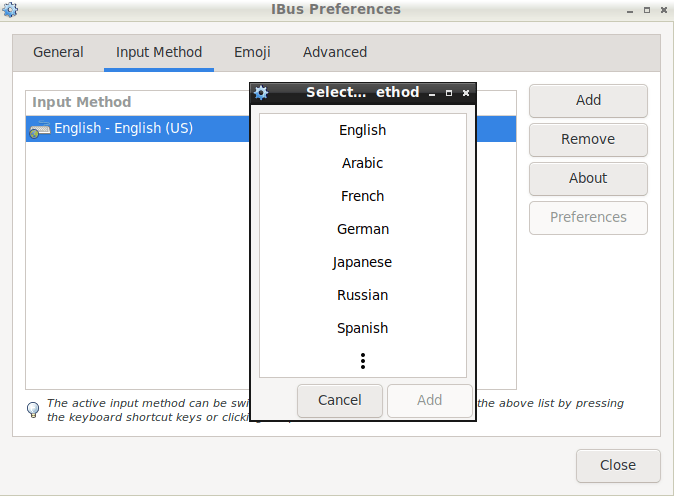Viewport: 674px width, 496px height.
Task: Select Japanese in the language list
Action: [363, 262]
